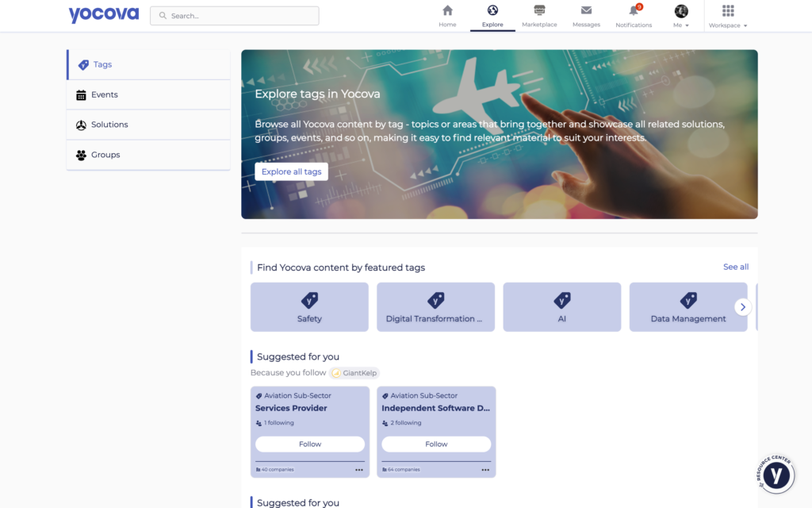Switch to the Groups section
Viewport: 812px width, 508px height.
(x=148, y=155)
